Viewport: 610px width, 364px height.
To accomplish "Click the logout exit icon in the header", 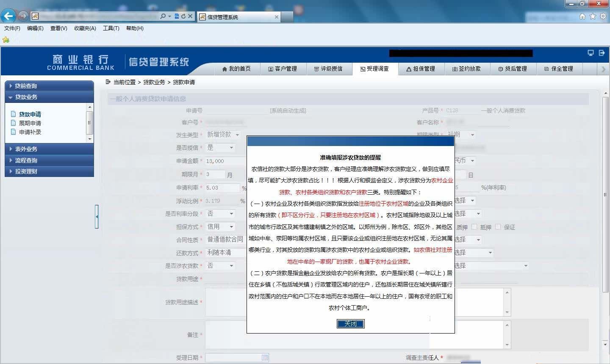I will tap(602, 53).
